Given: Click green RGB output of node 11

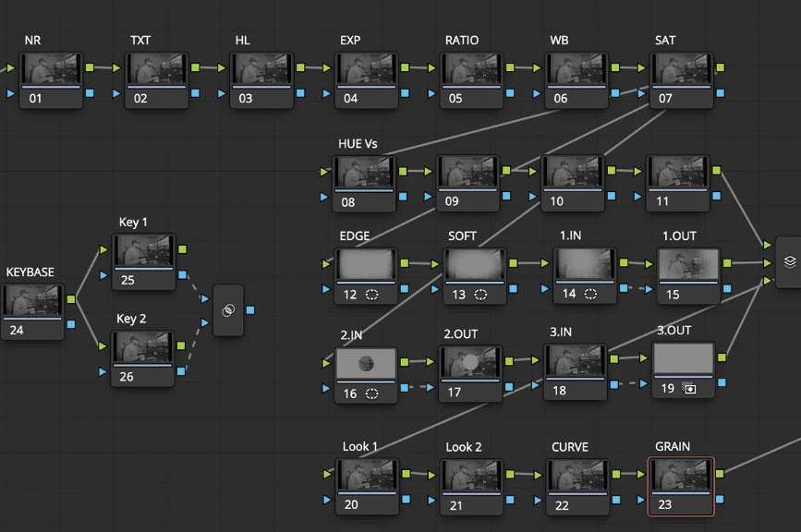Looking at the screenshot, I should click(717, 170).
